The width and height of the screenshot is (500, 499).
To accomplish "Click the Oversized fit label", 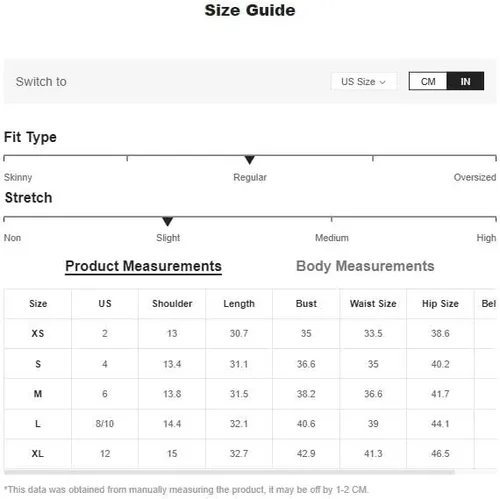I will [475, 177].
